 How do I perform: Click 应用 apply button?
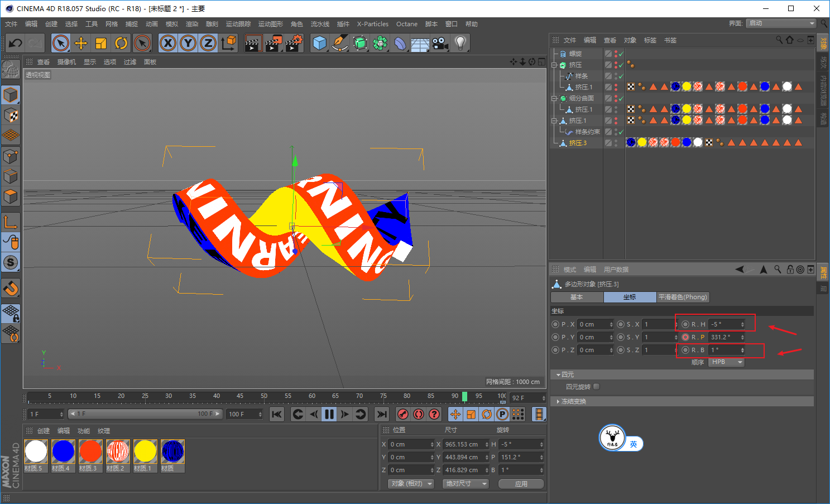click(x=521, y=484)
